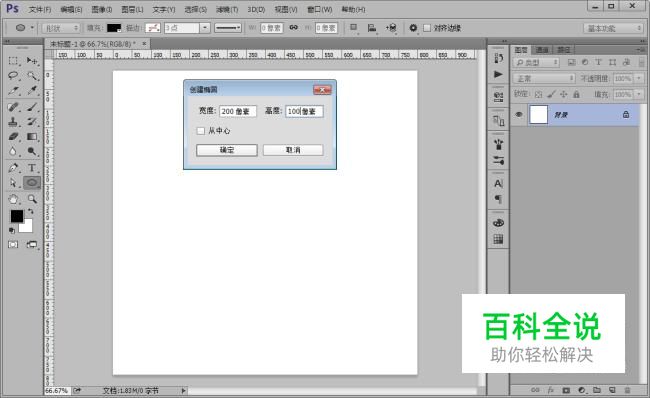650x398 pixels.
Task: Toggle lock position in Layers panel
Action: 563,95
